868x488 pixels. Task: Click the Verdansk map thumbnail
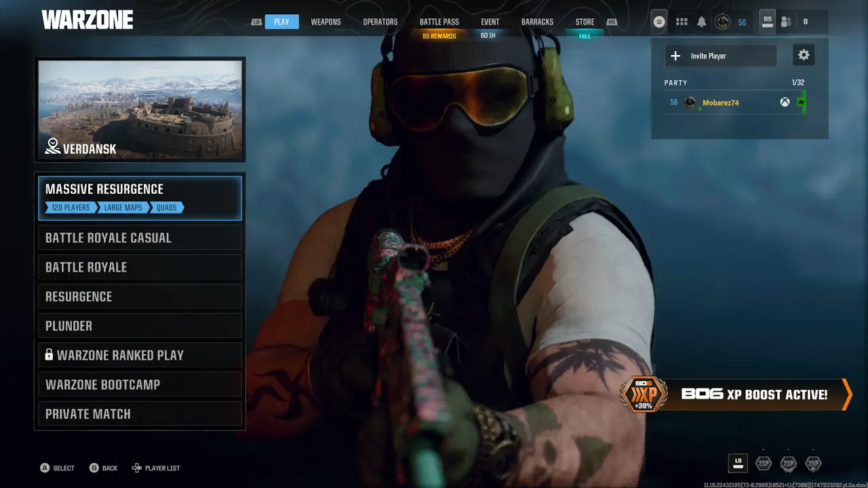pyautogui.click(x=140, y=109)
